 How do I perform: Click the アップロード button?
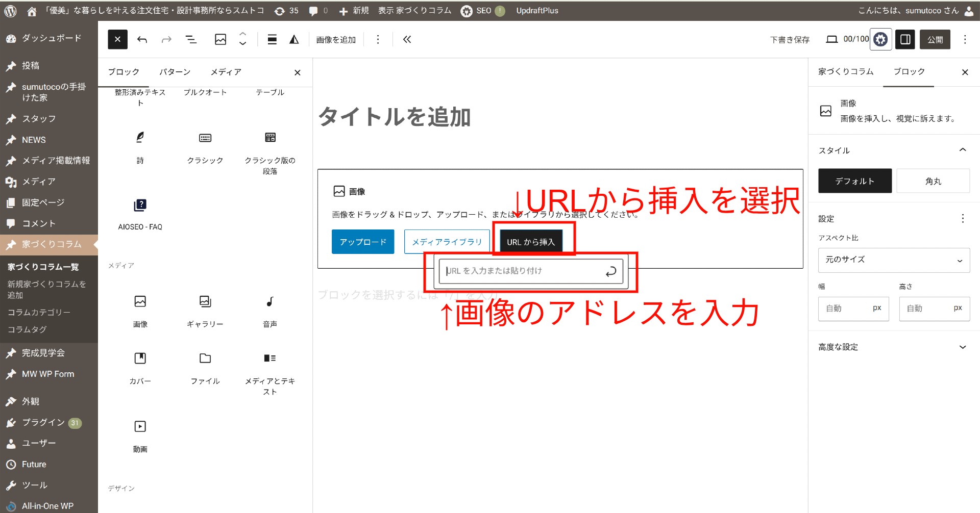362,242
